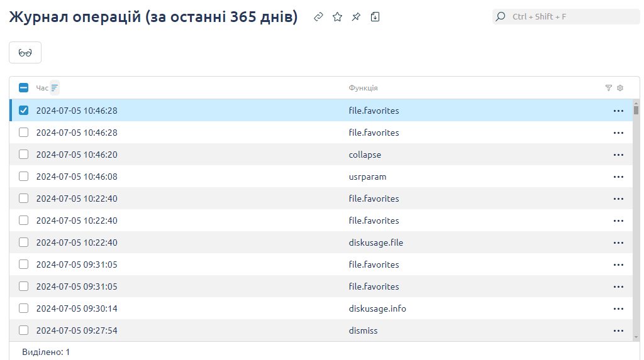
Task: Click the export icon beside the pushpin
Action: pyautogui.click(x=375, y=17)
